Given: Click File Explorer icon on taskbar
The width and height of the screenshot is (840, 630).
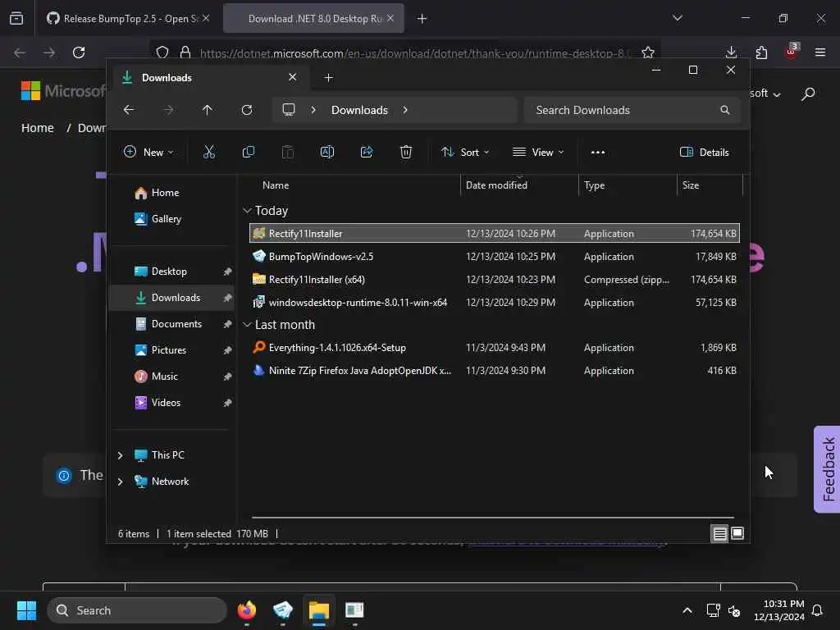Looking at the screenshot, I should [x=319, y=610].
